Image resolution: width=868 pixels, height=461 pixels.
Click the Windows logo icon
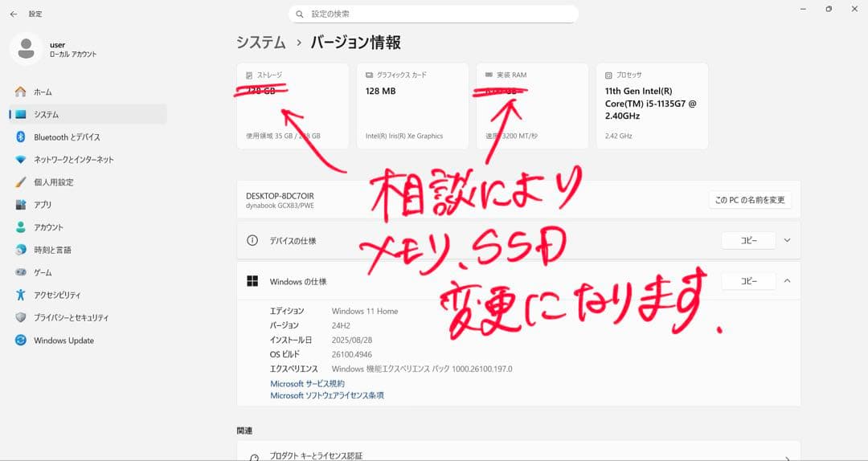252,281
